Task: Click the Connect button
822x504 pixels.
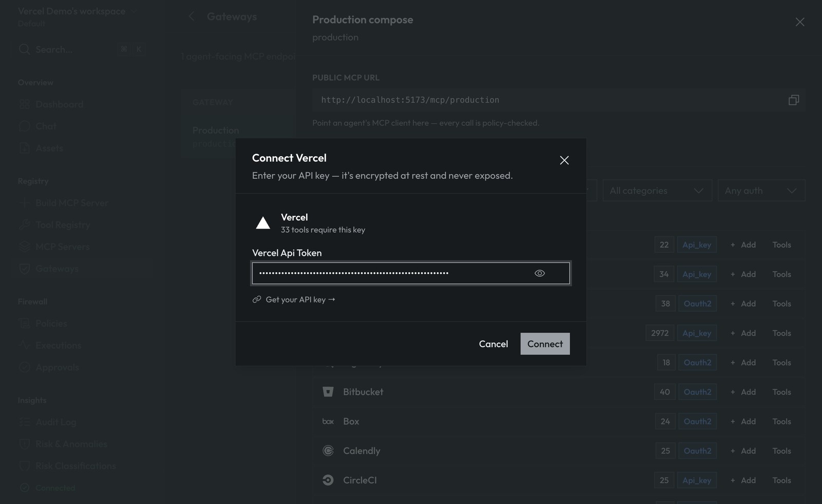Action: point(545,344)
